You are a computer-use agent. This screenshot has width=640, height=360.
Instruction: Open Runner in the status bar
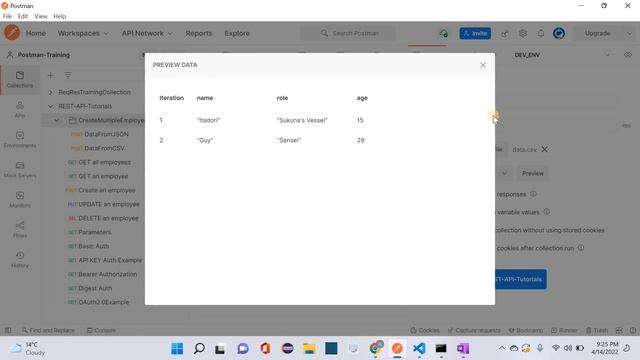(x=564, y=330)
